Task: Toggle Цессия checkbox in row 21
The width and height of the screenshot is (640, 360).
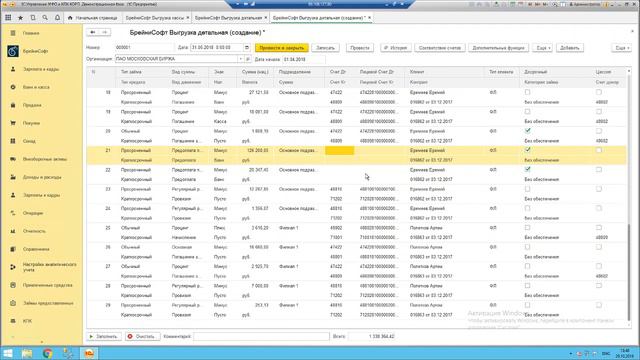Action: point(598,150)
